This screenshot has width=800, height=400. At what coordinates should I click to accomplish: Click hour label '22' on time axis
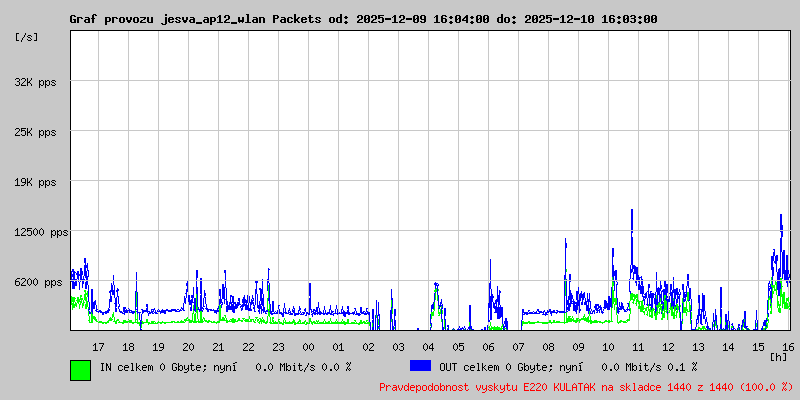[x=248, y=347]
